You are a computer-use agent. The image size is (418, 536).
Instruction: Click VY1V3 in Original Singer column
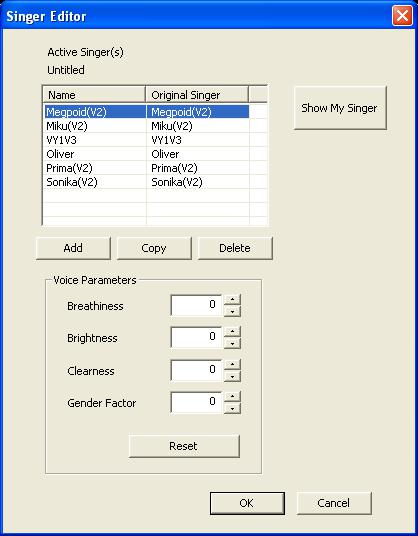[166, 140]
